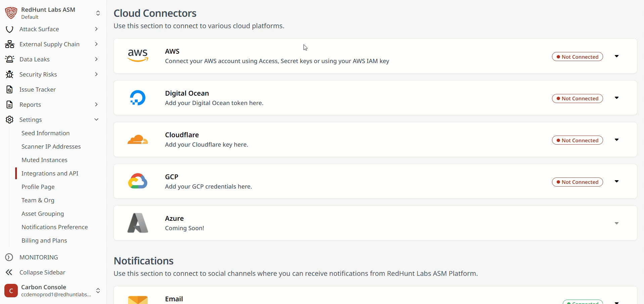This screenshot has height=304, width=644.
Task: Expand the External Supply Chain chevron
Action: click(96, 44)
